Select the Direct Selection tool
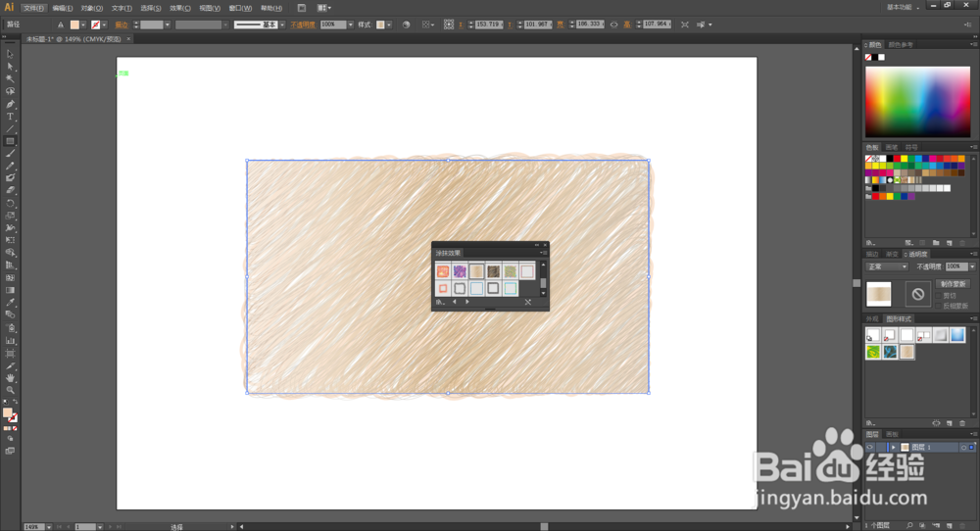 coord(10,67)
